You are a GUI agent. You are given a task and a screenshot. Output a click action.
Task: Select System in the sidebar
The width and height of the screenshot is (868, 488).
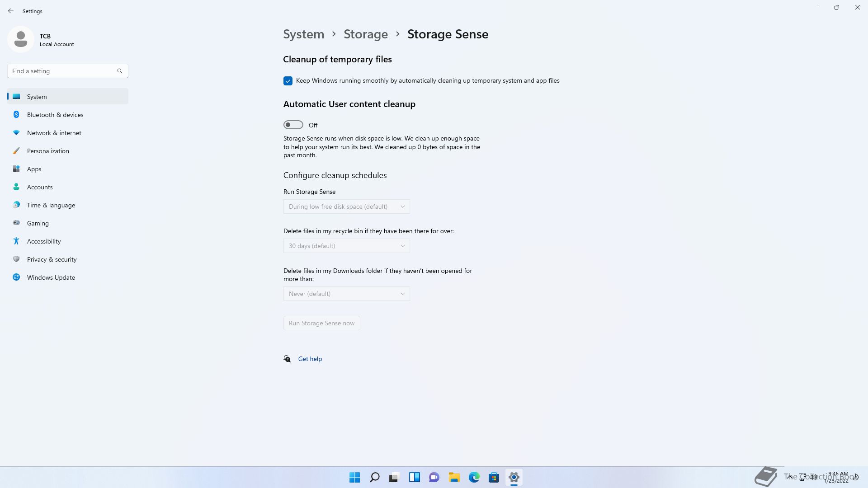pos(68,96)
